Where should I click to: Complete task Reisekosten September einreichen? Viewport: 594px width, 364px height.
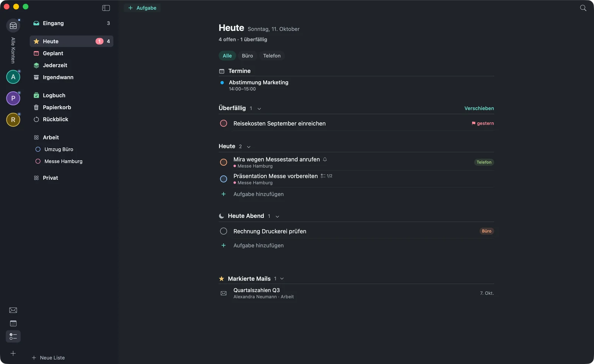pos(223,123)
